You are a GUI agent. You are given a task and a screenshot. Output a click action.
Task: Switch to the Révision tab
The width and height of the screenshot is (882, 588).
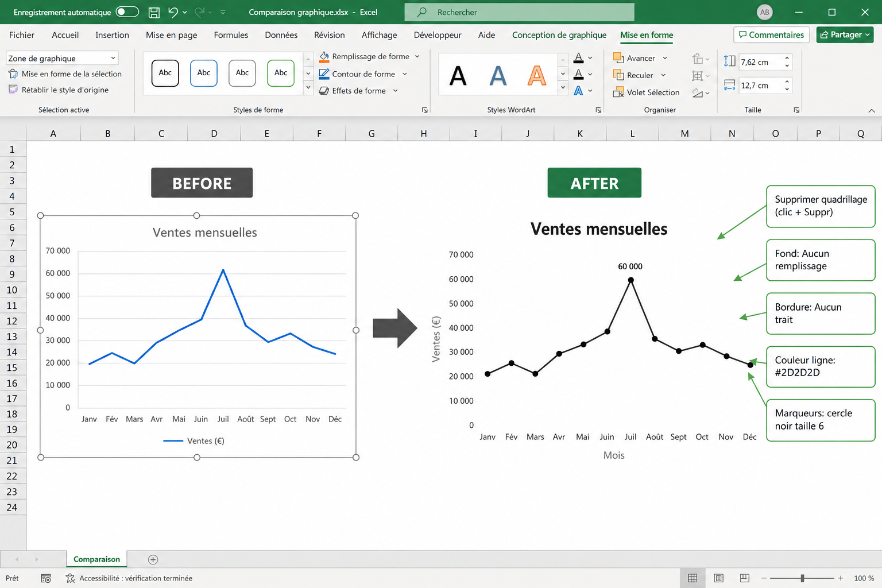click(x=330, y=35)
